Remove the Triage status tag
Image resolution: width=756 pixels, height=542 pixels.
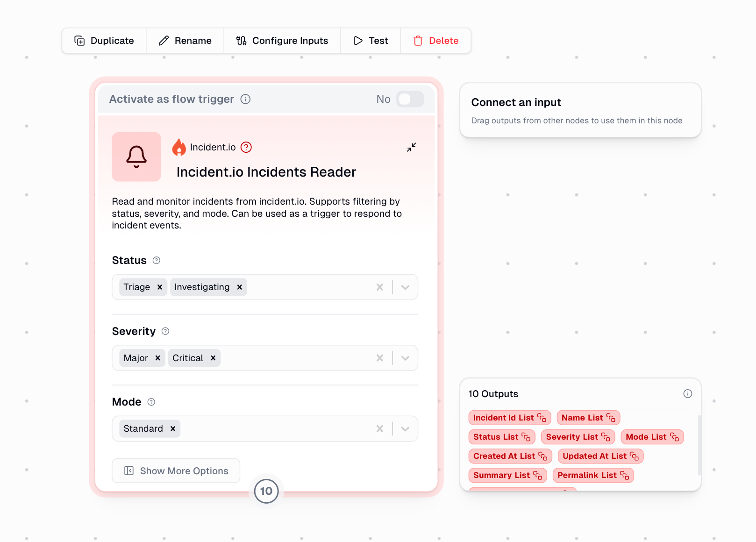[x=159, y=287]
